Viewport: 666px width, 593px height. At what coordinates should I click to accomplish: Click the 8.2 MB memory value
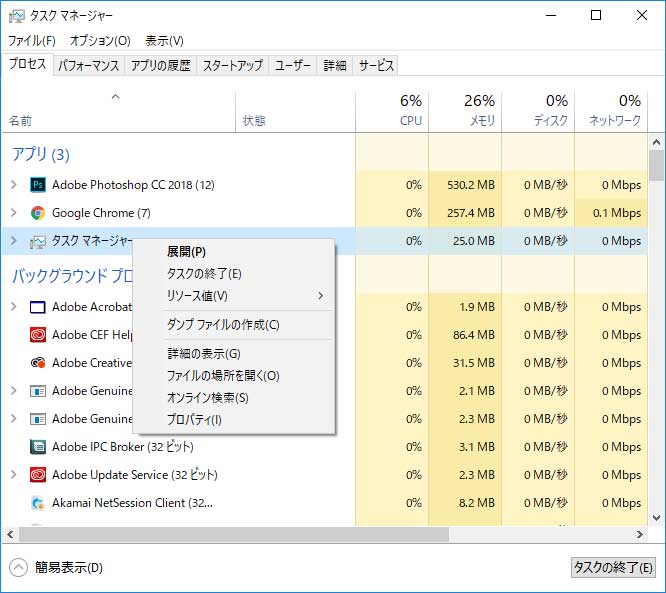tap(477, 503)
